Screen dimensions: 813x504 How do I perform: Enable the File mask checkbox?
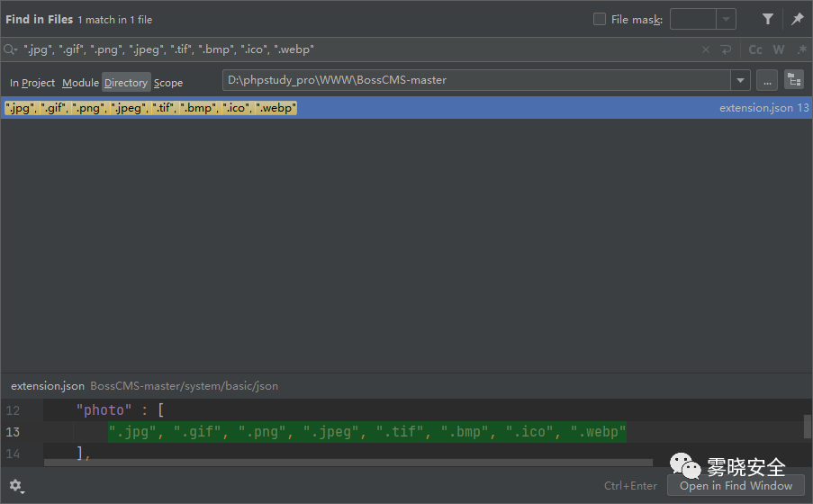click(x=600, y=19)
